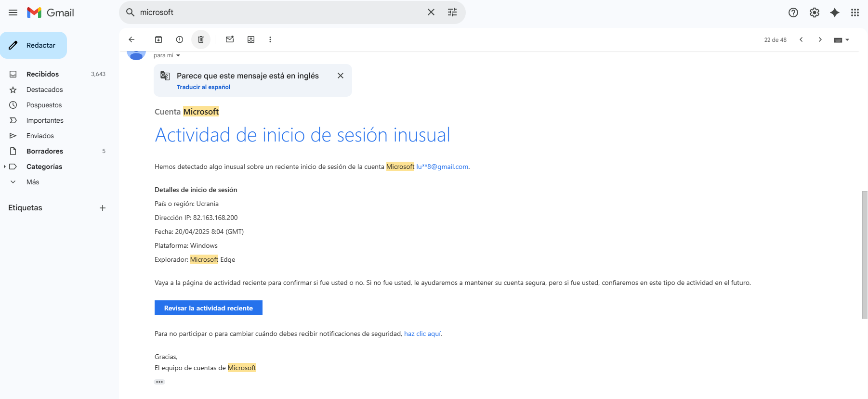Show search options filter icon
This screenshot has height=399, width=868.
pyautogui.click(x=452, y=13)
